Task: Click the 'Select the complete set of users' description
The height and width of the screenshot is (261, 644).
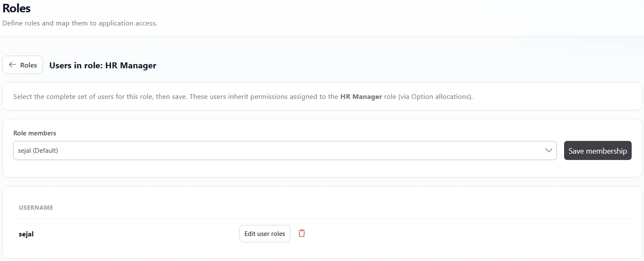Action: coord(243,97)
